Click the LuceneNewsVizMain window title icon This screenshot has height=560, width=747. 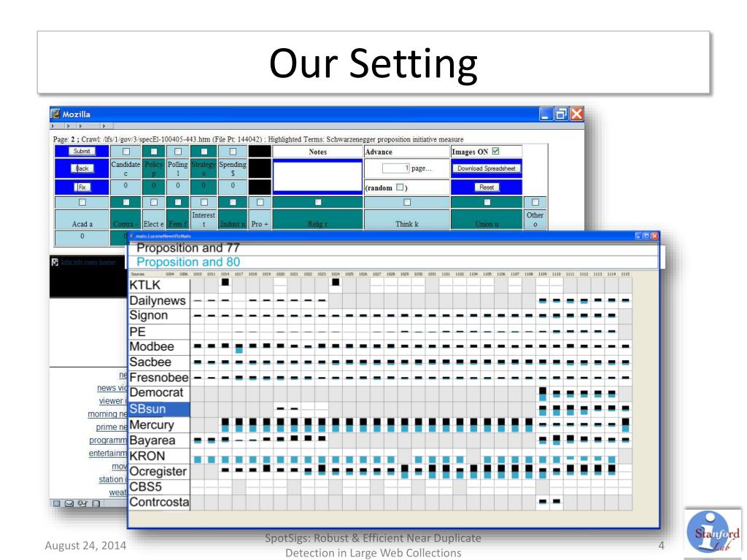[131, 236]
